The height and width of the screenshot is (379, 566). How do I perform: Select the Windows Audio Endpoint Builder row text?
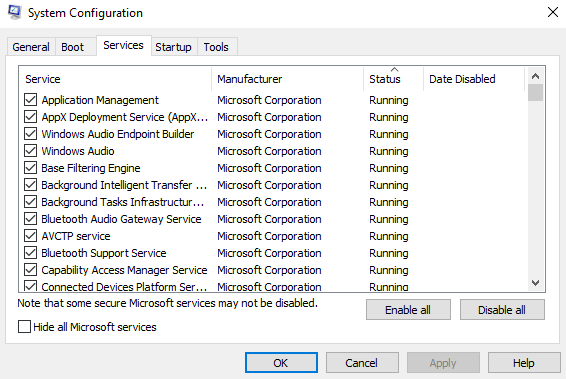[x=118, y=134]
